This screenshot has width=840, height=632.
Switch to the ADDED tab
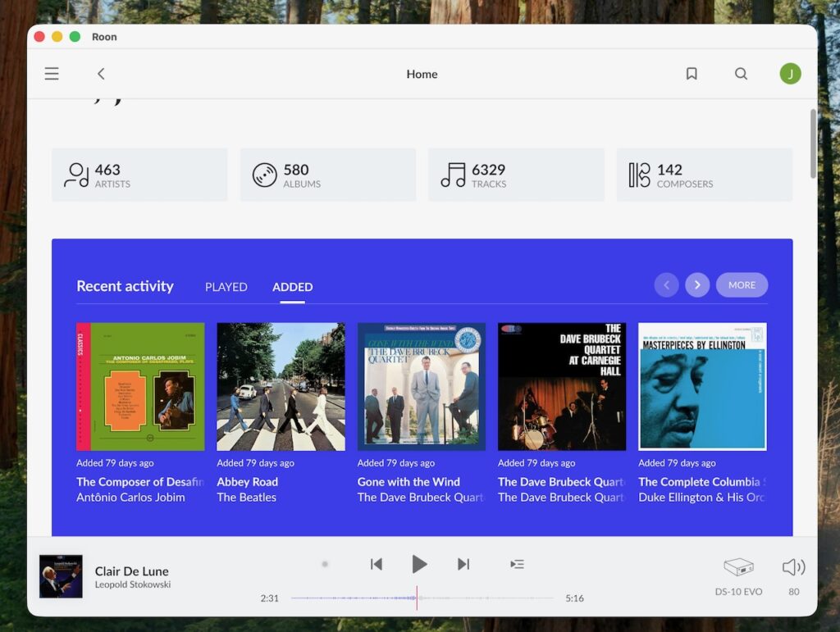pos(291,286)
